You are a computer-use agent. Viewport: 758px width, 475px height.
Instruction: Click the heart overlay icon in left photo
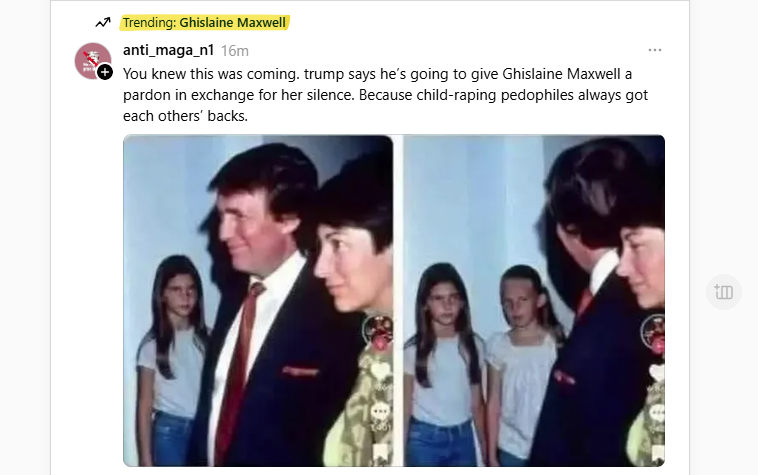tap(380, 371)
